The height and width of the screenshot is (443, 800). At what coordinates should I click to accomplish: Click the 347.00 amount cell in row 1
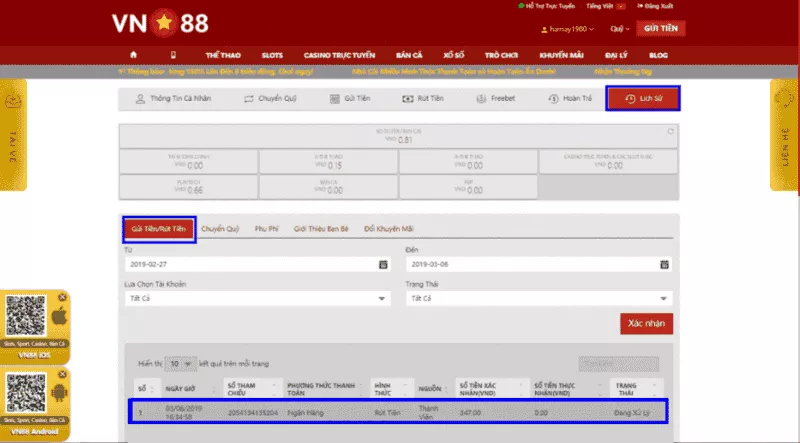point(470,412)
